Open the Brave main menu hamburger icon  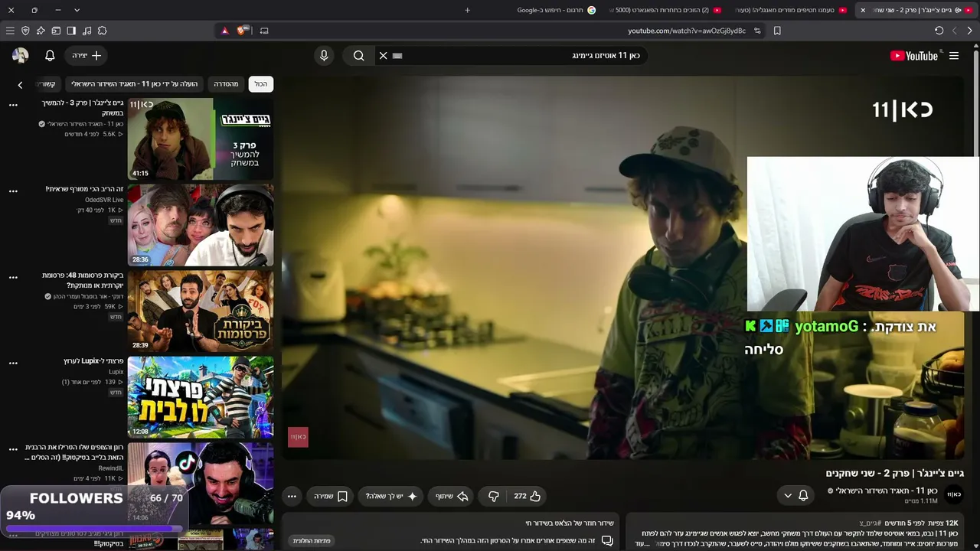(10, 31)
